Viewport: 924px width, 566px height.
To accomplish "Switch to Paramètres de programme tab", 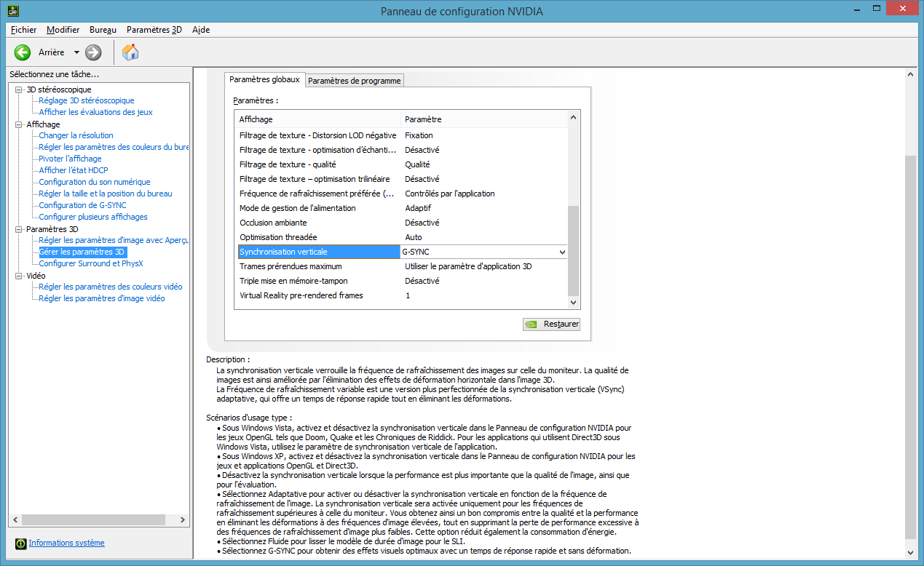I will click(x=354, y=81).
